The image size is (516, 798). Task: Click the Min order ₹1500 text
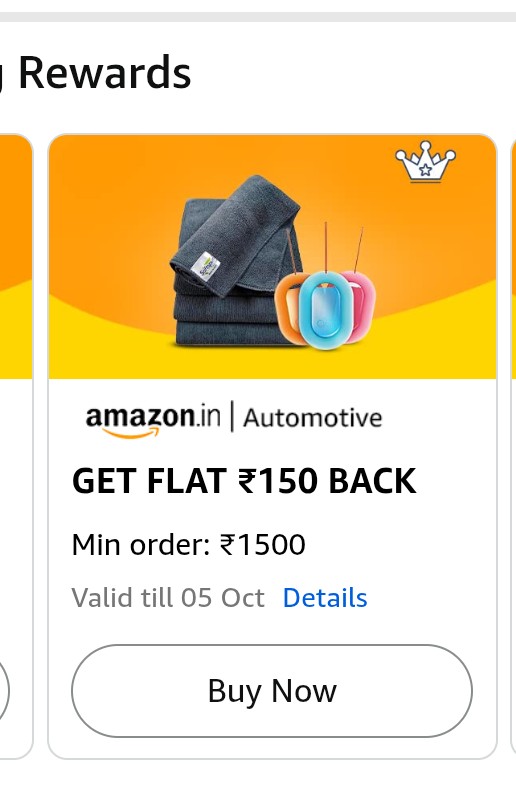coord(189,545)
